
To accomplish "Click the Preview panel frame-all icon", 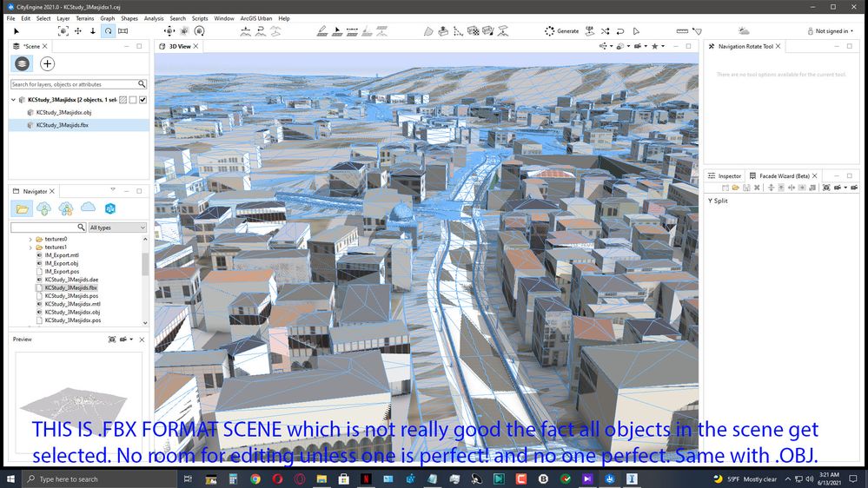I will pyautogui.click(x=112, y=340).
